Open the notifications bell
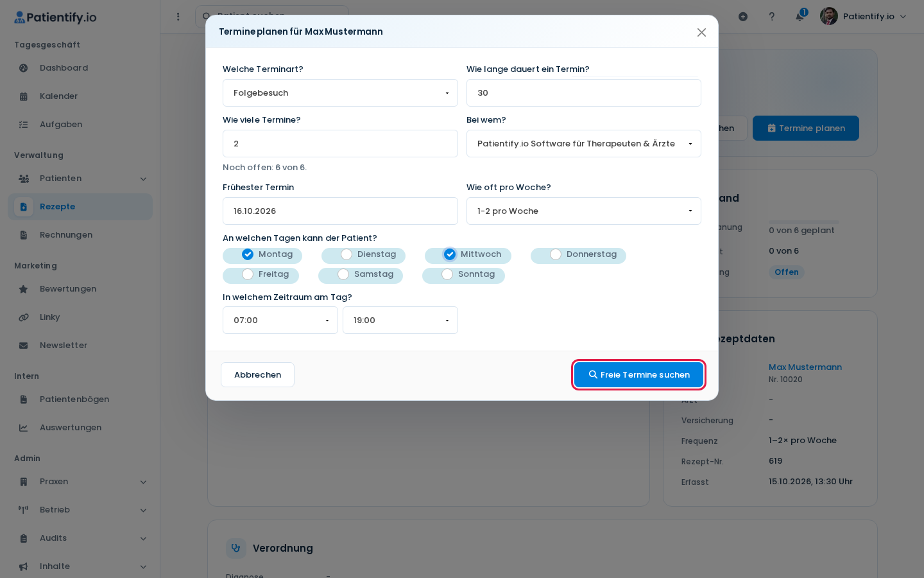The image size is (924, 578). coord(800,17)
